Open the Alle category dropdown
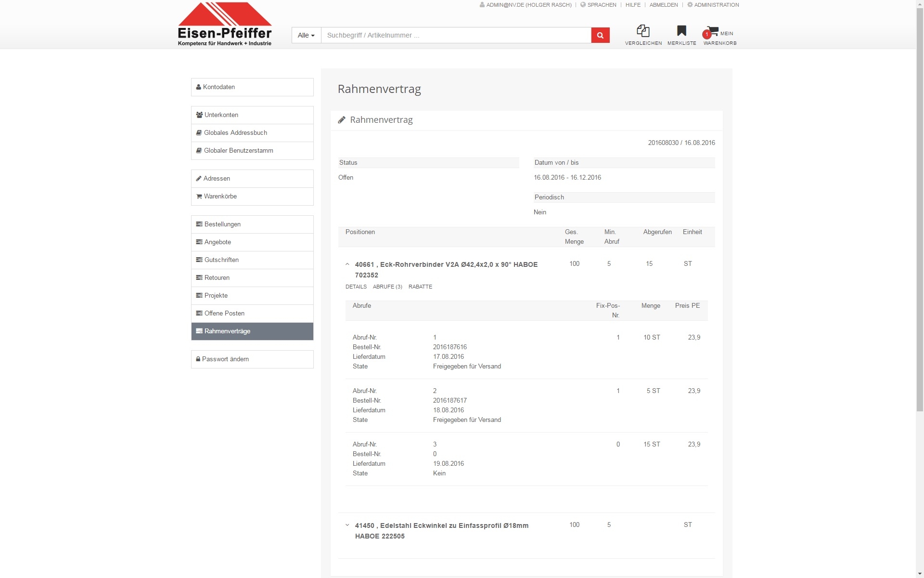The image size is (924, 578). [306, 35]
